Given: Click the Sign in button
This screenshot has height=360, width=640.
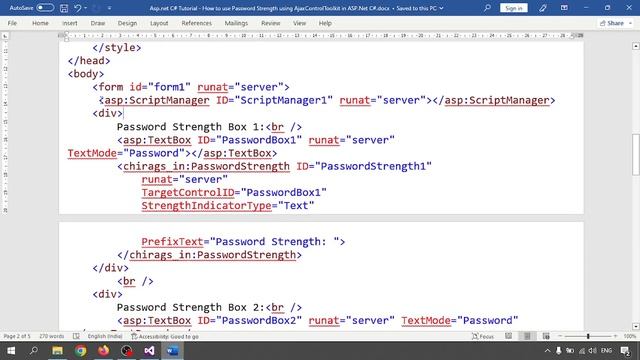Looking at the screenshot, I should (x=513, y=8).
